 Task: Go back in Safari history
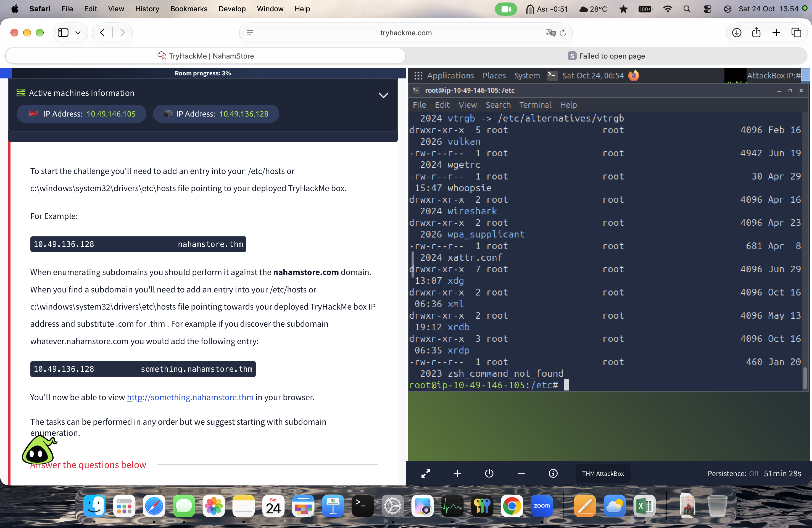(x=102, y=33)
